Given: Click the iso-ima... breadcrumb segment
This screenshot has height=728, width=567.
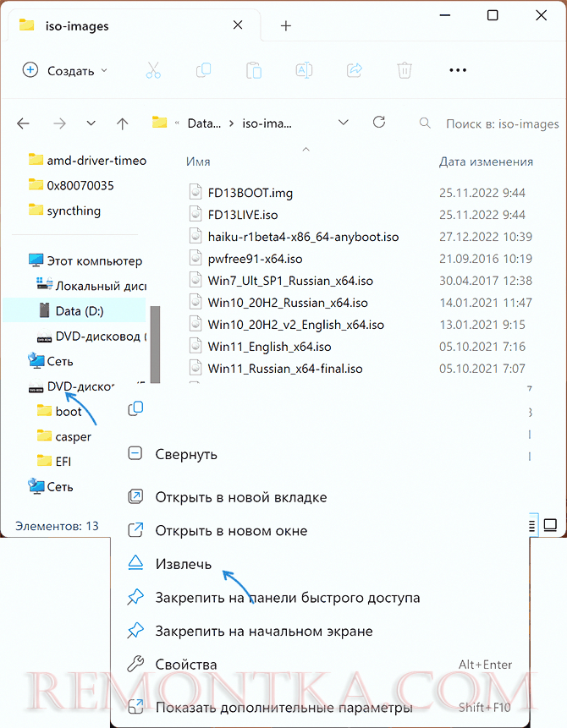Looking at the screenshot, I should pyautogui.click(x=267, y=123).
